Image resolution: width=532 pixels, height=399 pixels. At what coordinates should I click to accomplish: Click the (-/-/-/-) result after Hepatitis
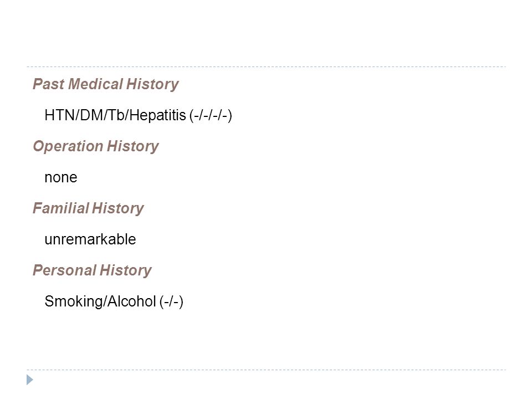(x=211, y=116)
